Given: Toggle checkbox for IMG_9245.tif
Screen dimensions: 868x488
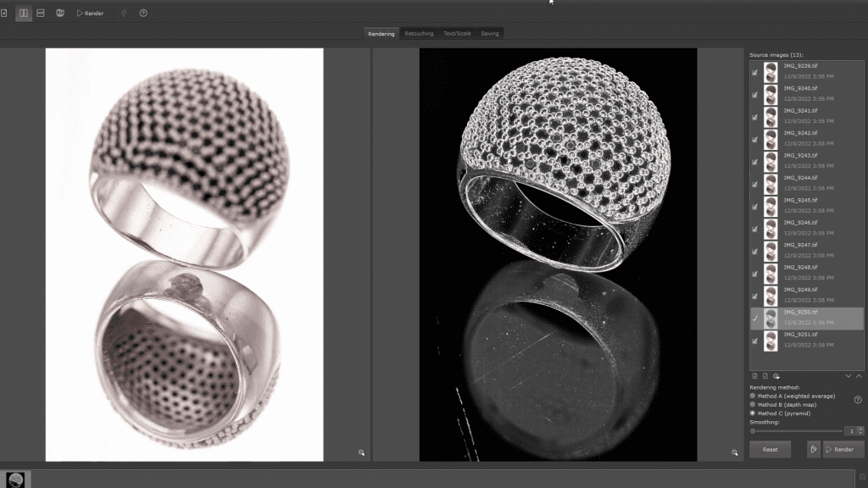Looking at the screenshot, I should click(754, 207).
